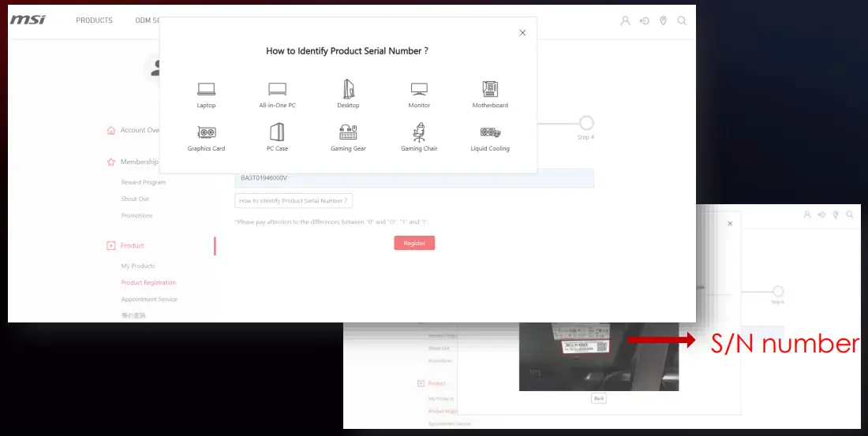Click the Account Overview home icon
Screen dimensions: 868x436
(110, 131)
